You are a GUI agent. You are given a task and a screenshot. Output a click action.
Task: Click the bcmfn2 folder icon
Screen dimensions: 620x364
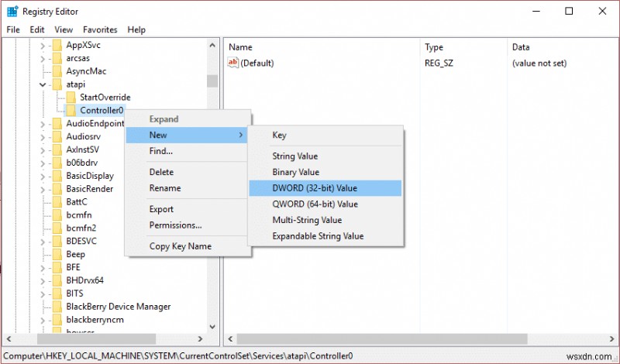(57, 228)
